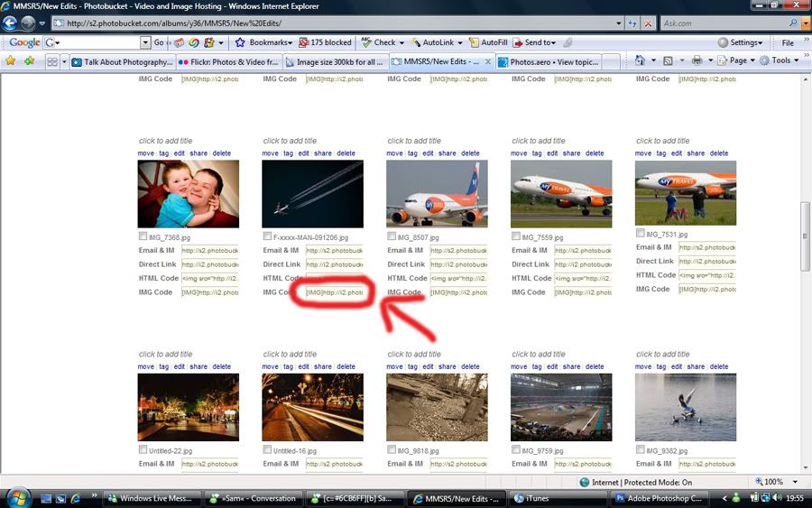812x508 pixels.
Task: Click the red Stop loading icon
Action: click(x=648, y=23)
